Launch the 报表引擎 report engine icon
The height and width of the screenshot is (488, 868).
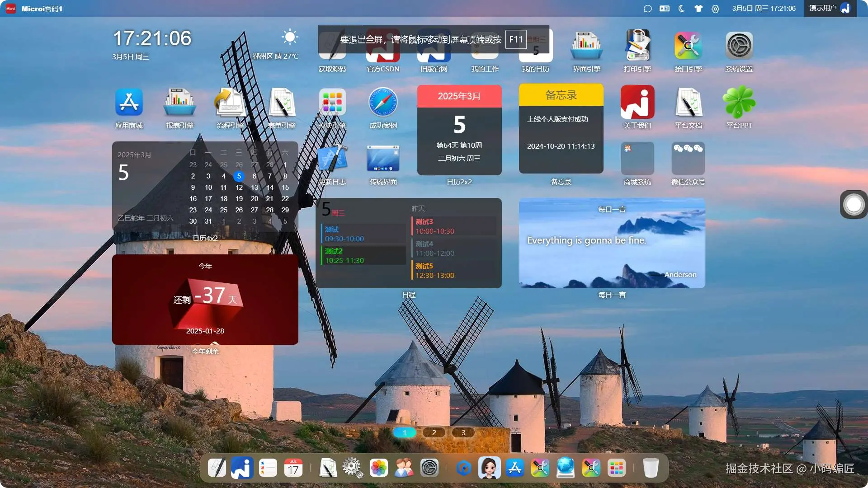pyautogui.click(x=179, y=103)
